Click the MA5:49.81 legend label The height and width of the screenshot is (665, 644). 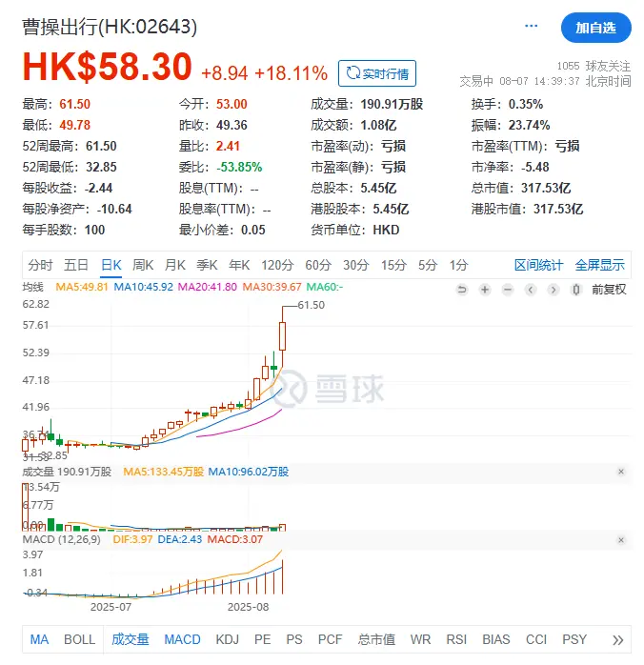82,287
